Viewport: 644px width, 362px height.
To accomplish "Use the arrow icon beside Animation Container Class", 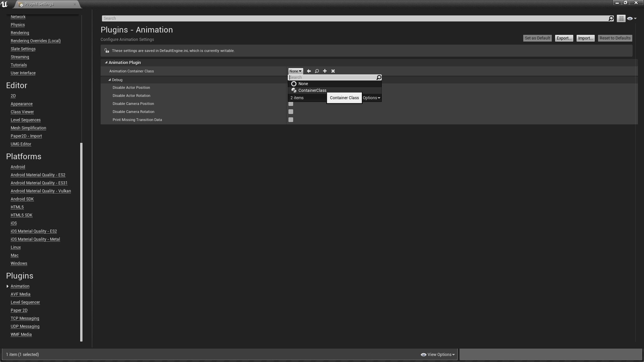I will click(x=309, y=71).
